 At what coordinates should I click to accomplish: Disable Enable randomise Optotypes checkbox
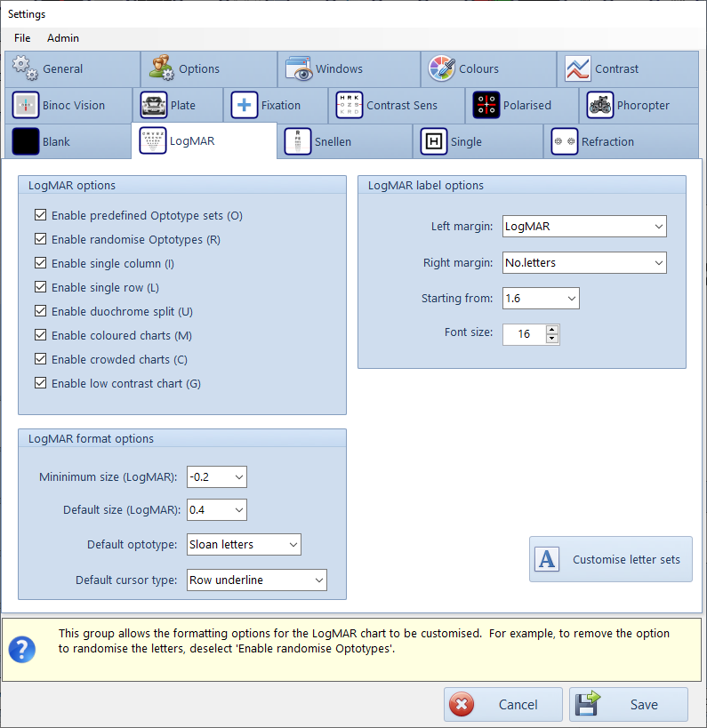[40, 239]
